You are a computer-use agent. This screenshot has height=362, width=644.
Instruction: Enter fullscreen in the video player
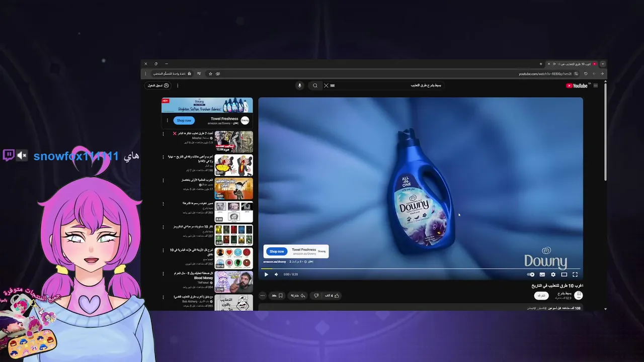pyautogui.click(x=575, y=275)
